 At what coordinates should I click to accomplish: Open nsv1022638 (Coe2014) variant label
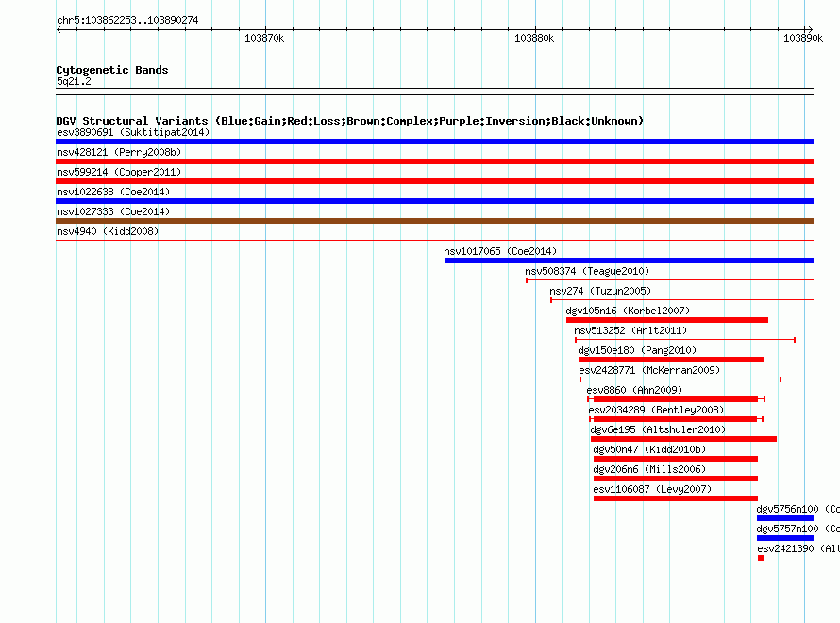coord(113,192)
